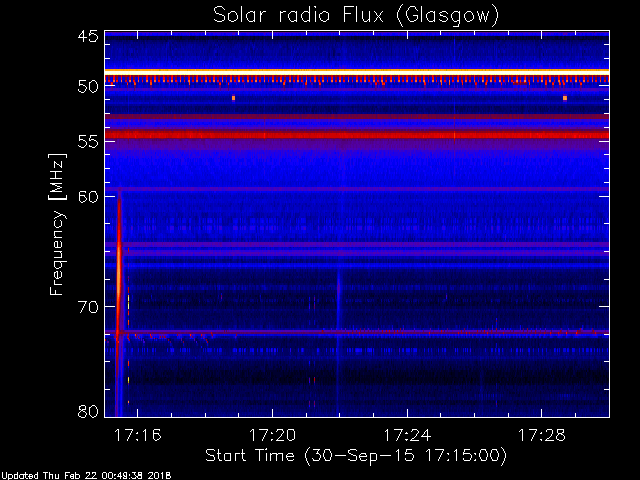Click the '70' frequency axis label
The image size is (640, 480).
coord(88,307)
